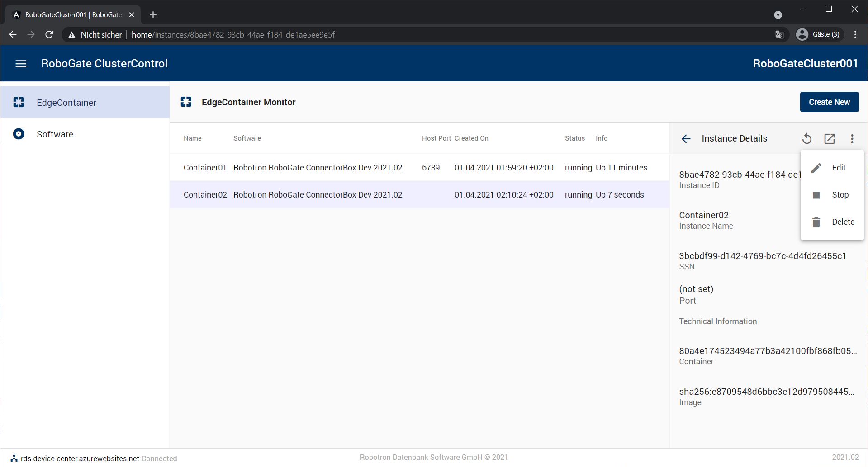Select the RoboGateCluster001 browser tab

[72, 15]
